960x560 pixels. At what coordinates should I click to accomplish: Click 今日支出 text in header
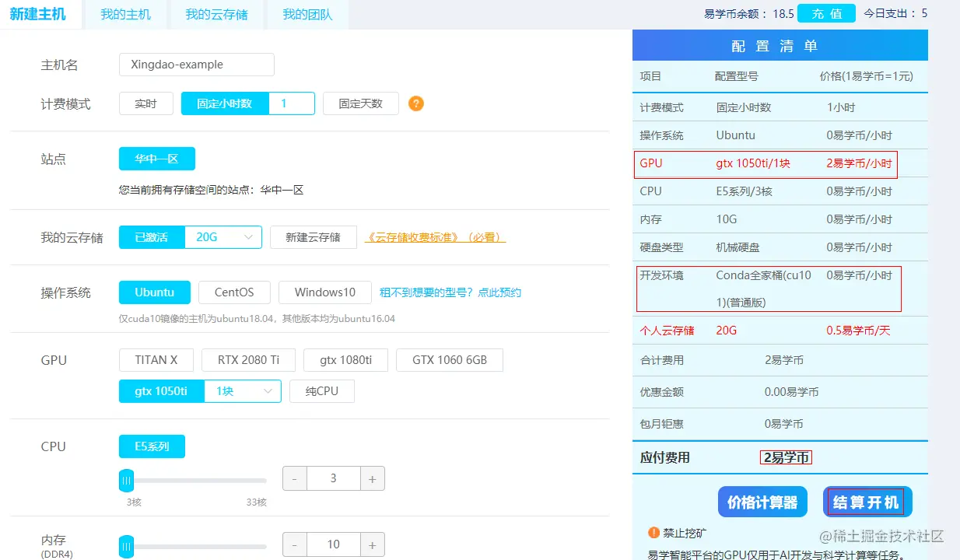pyautogui.click(x=895, y=13)
